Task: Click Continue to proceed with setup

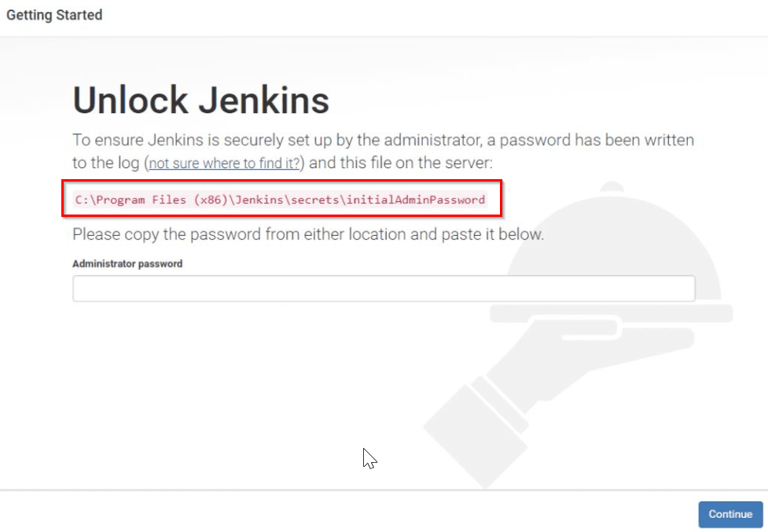Action: click(729, 514)
